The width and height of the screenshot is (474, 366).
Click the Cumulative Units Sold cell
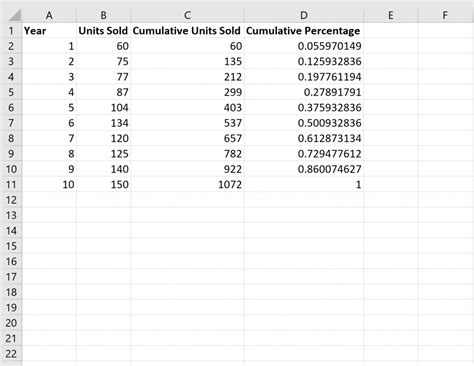[x=187, y=31]
